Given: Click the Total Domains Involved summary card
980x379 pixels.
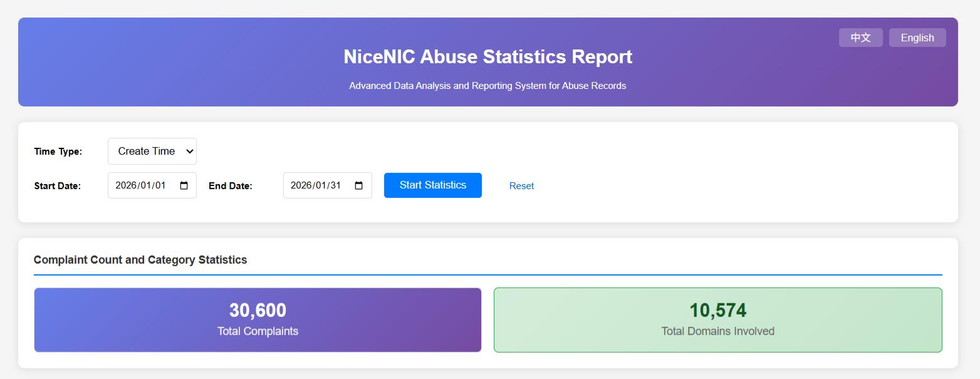Looking at the screenshot, I should [717, 319].
